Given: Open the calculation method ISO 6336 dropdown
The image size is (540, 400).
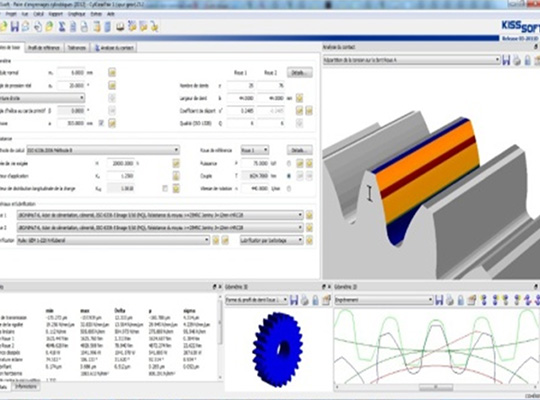Looking at the screenshot, I should pos(103,150).
